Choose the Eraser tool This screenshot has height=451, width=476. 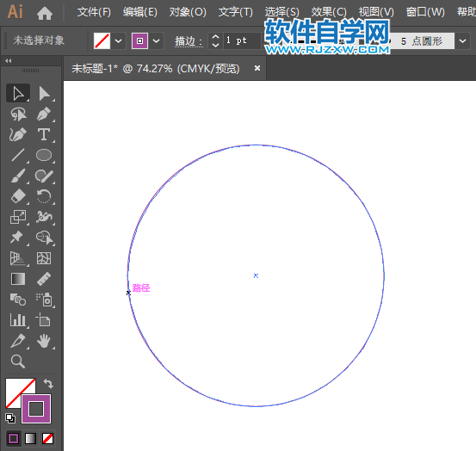18,196
